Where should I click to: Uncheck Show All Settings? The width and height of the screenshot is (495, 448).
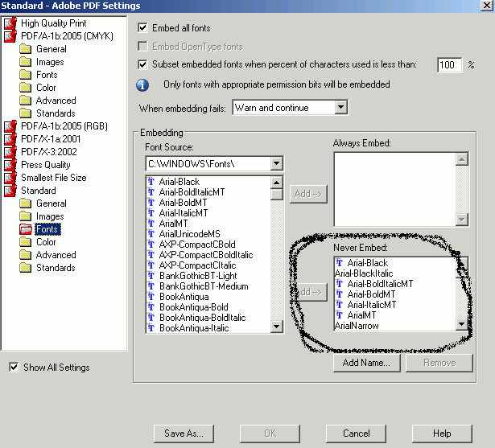14,368
